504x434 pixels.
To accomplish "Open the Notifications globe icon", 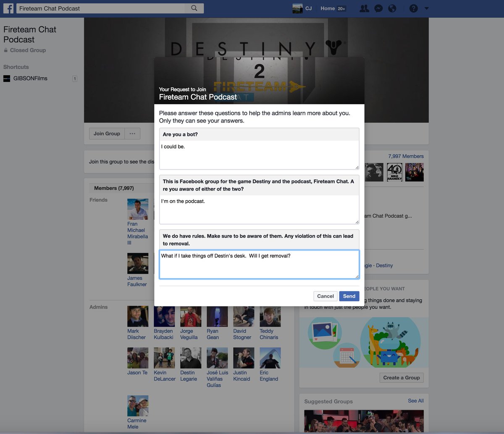I will (392, 8).
